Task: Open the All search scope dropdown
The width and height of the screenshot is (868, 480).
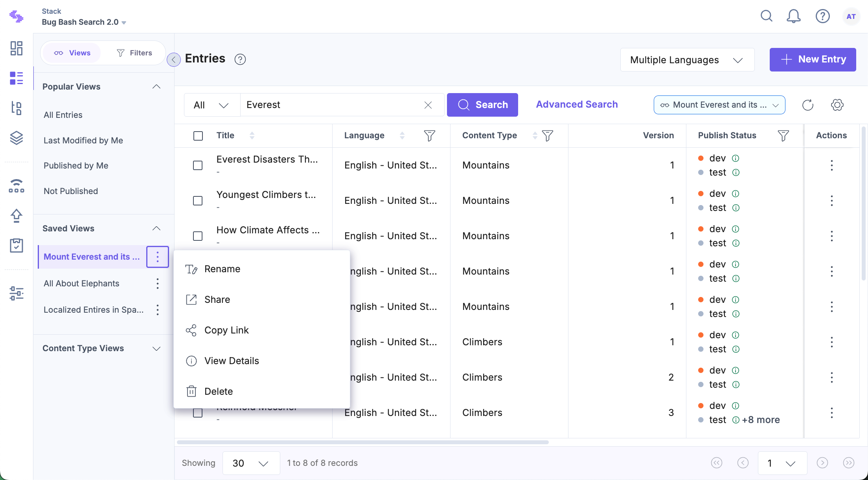Action: (212, 105)
